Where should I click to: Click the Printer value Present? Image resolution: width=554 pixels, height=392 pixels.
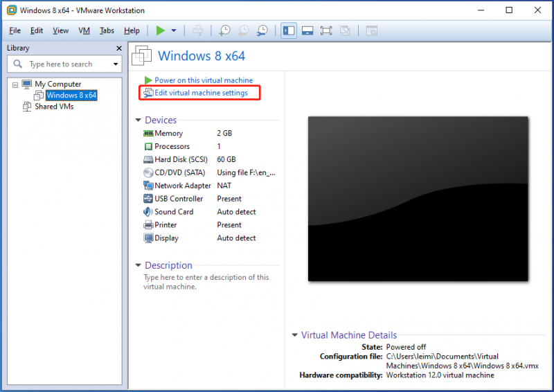click(x=229, y=225)
